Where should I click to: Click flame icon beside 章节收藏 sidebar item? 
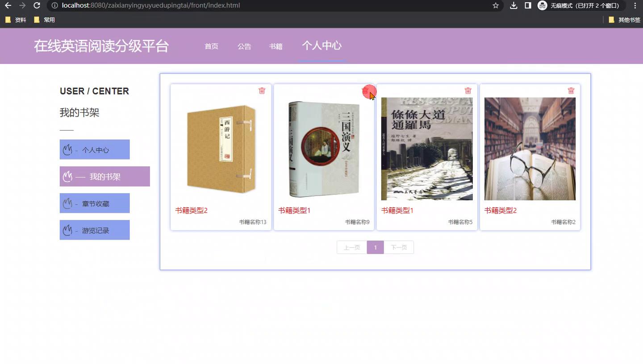[67, 203]
